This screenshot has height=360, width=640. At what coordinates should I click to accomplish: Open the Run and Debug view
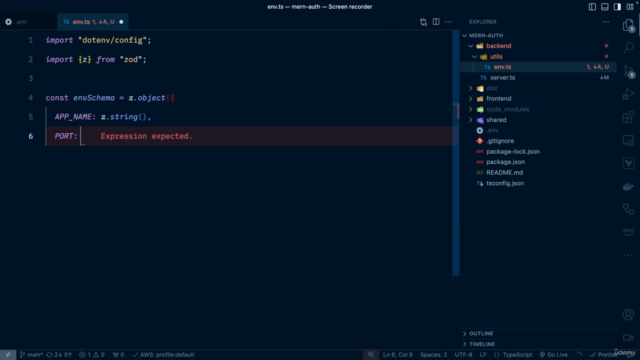coord(629,94)
